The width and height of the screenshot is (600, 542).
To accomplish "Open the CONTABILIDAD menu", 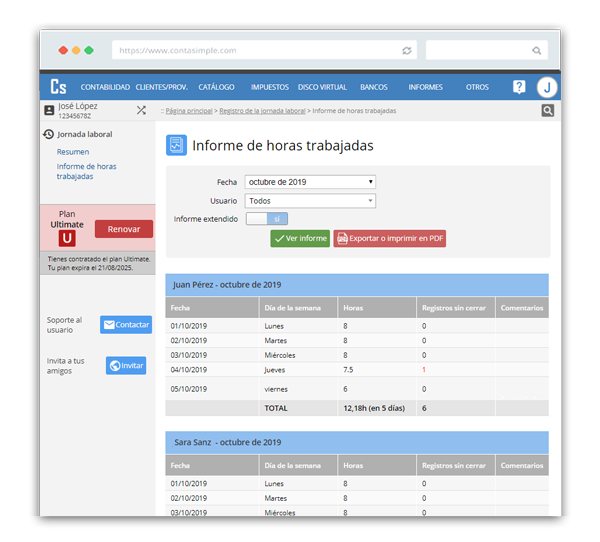I will pyautogui.click(x=105, y=87).
